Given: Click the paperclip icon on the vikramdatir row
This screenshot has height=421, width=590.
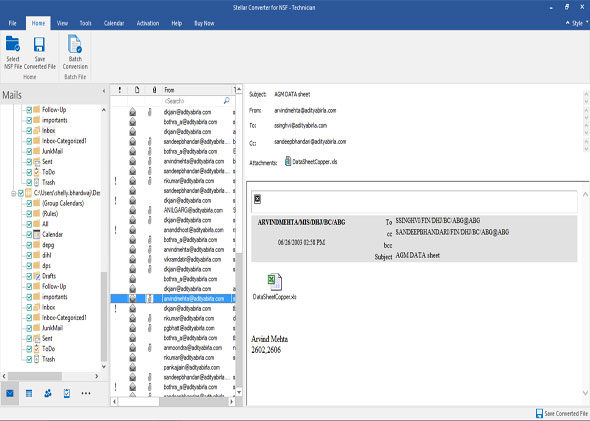Looking at the screenshot, I should (x=150, y=260).
